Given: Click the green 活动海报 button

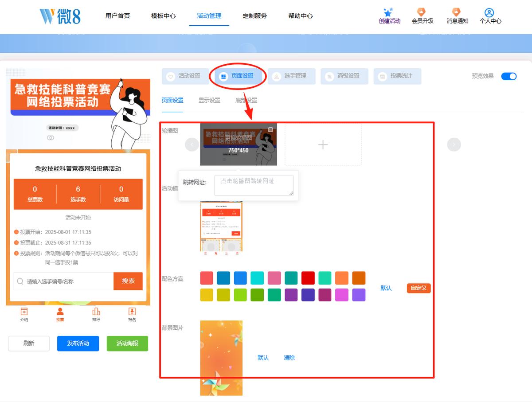Looking at the screenshot, I should (127, 343).
